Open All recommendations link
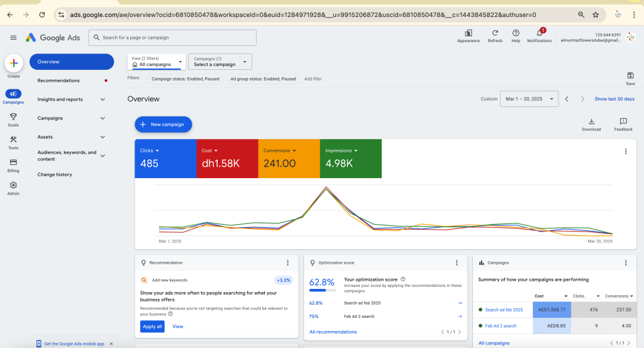644x348 pixels. coord(333,332)
